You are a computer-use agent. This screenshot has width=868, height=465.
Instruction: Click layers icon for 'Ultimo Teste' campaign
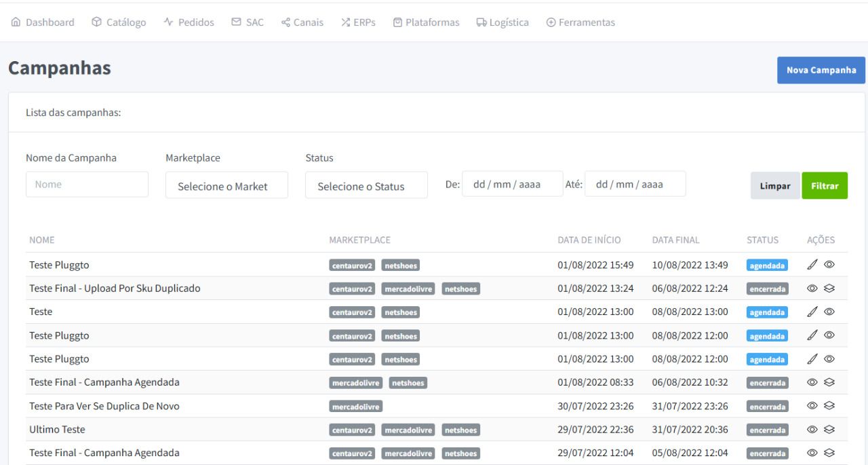(x=829, y=429)
